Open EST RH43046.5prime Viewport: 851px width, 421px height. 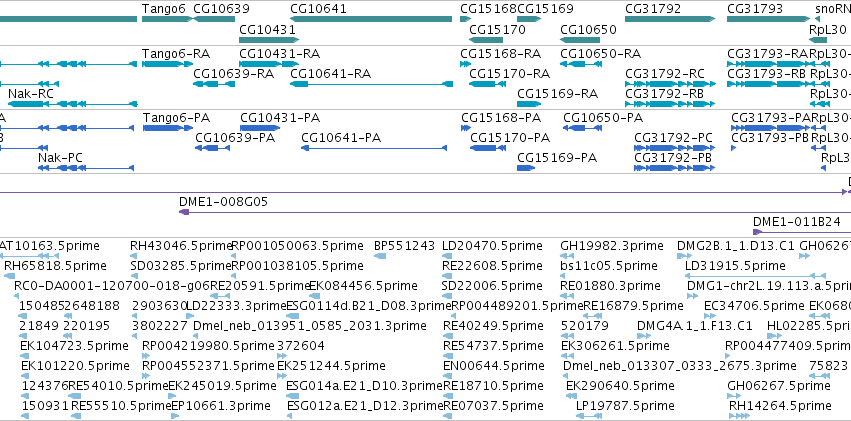[x=181, y=246]
